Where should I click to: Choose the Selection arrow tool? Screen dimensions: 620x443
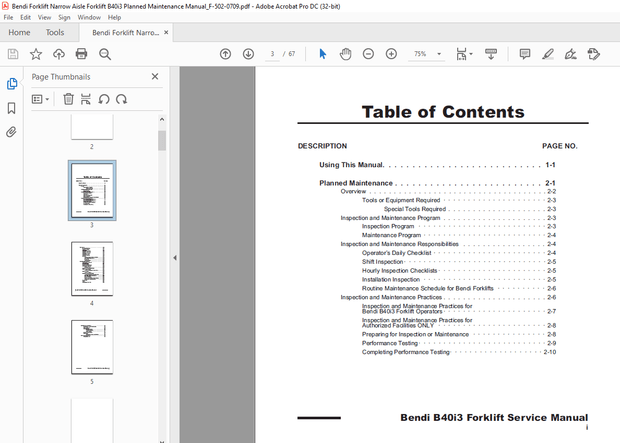pyautogui.click(x=323, y=54)
